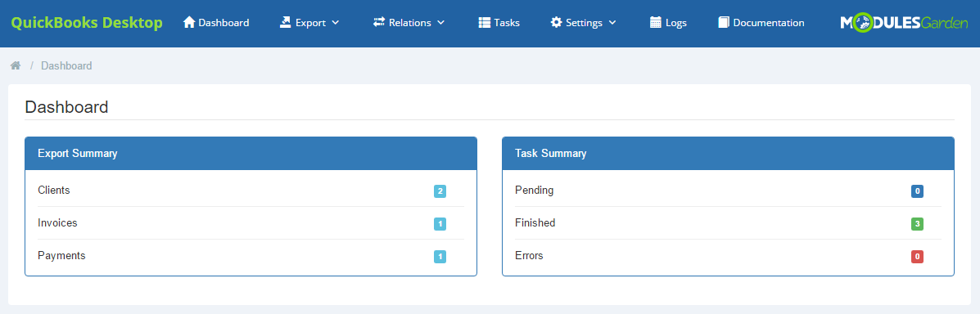The width and height of the screenshot is (980, 314).
Task: Expand the Relations dropdown chevron
Action: point(440,22)
